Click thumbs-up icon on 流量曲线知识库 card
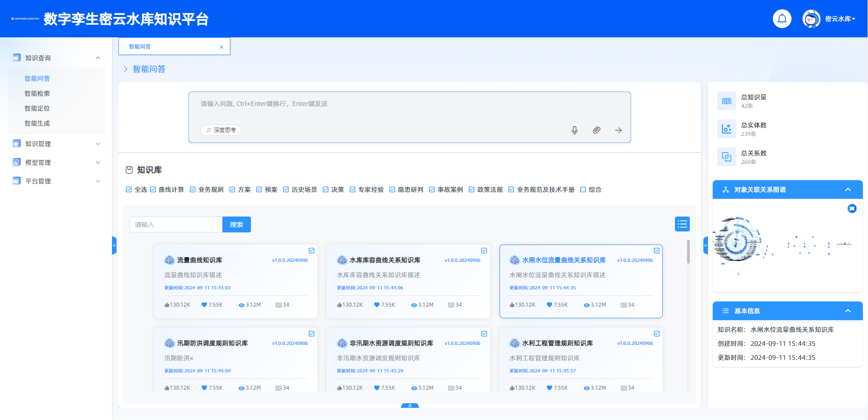The image size is (868, 420). tap(167, 305)
